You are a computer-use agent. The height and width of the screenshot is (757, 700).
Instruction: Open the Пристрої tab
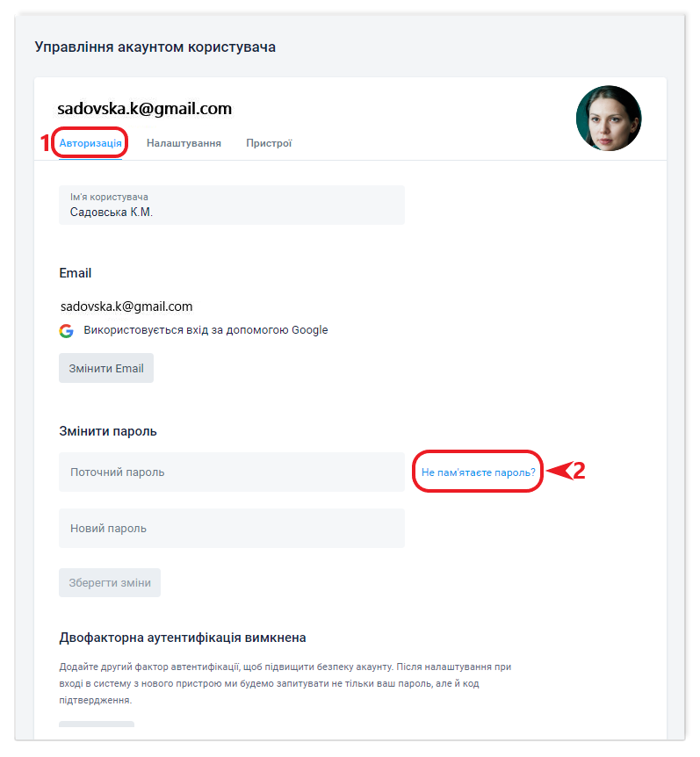pos(269,143)
